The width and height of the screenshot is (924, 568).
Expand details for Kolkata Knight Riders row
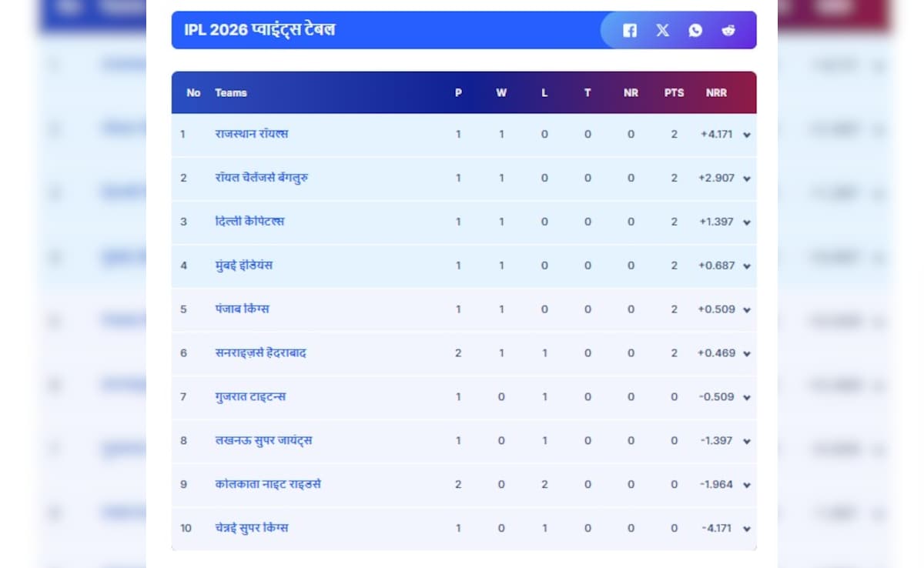click(x=745, y=485)
